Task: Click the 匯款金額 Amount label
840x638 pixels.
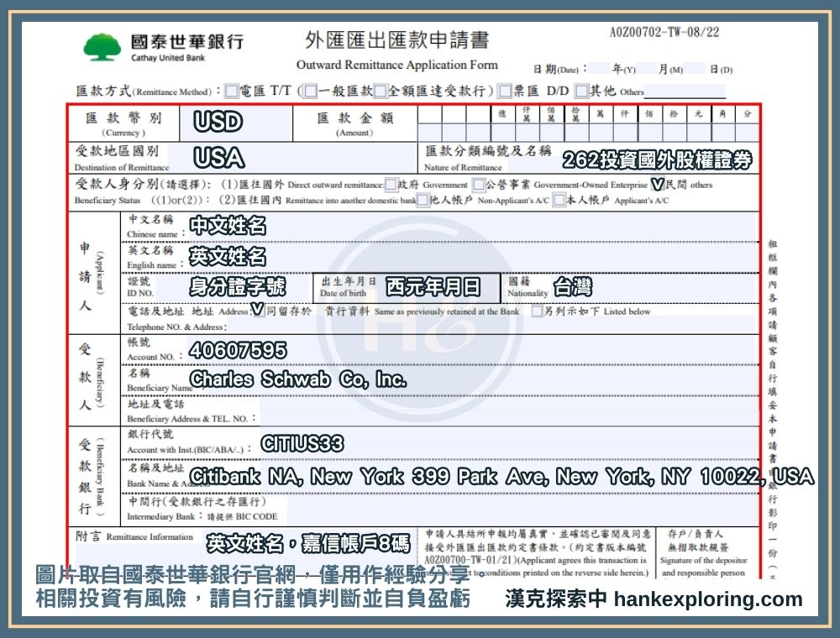Action: (354, 123)
